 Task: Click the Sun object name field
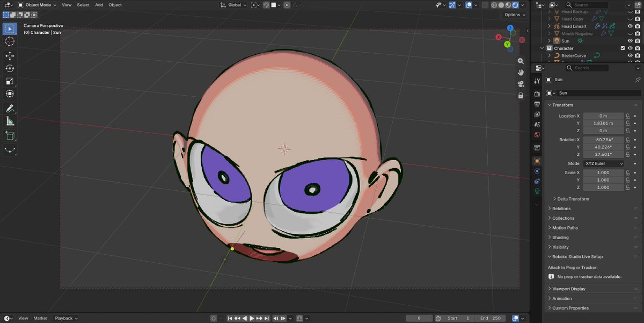(x=598, y=93)
